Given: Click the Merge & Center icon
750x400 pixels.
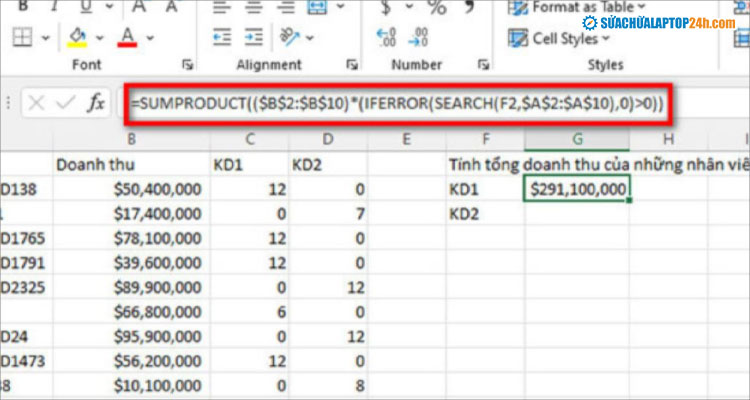Looking at the screenshot, I should [x=318, y=6].
